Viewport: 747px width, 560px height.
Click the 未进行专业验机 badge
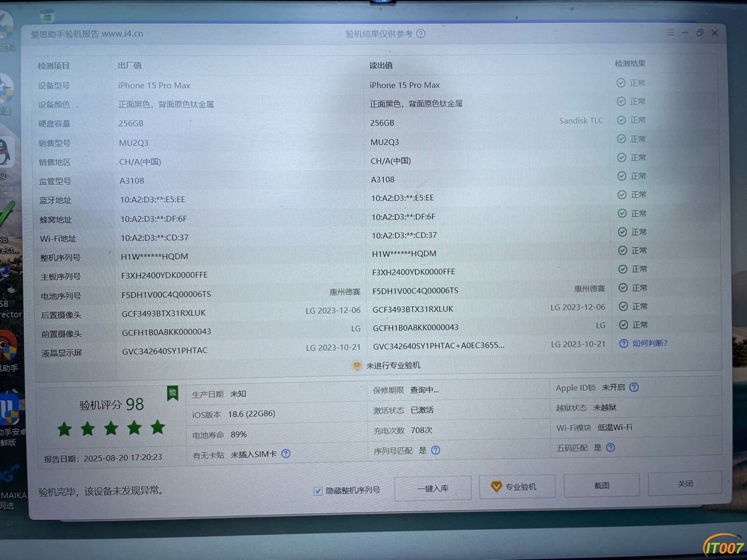click(x=387, y=366)
